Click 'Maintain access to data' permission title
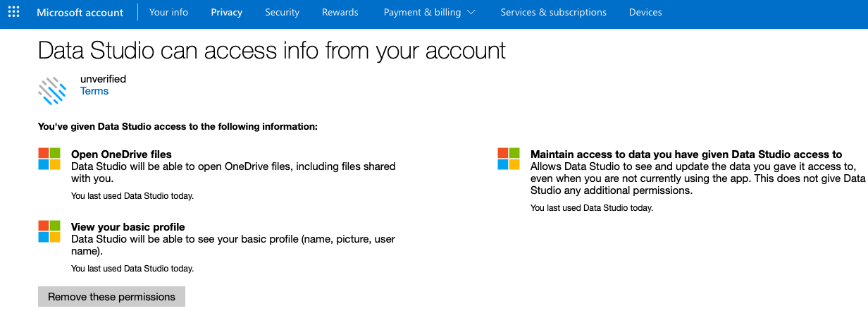Viewport: 868px width, 311px height. point(686,154)
